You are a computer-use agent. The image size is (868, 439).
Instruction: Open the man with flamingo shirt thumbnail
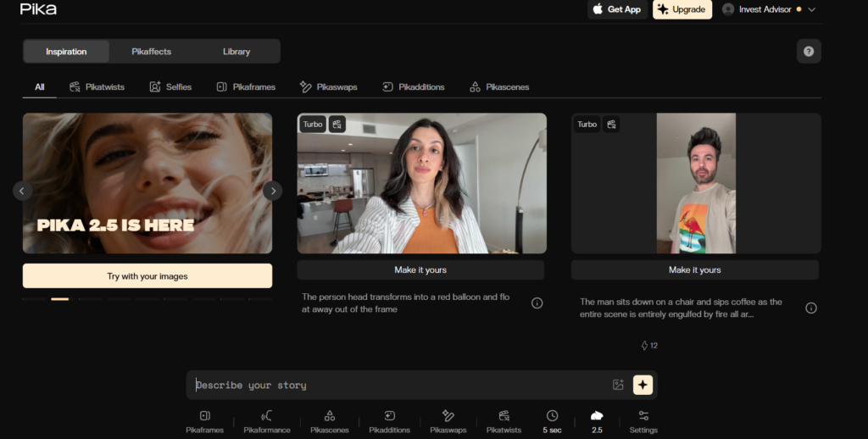[696, 183]
